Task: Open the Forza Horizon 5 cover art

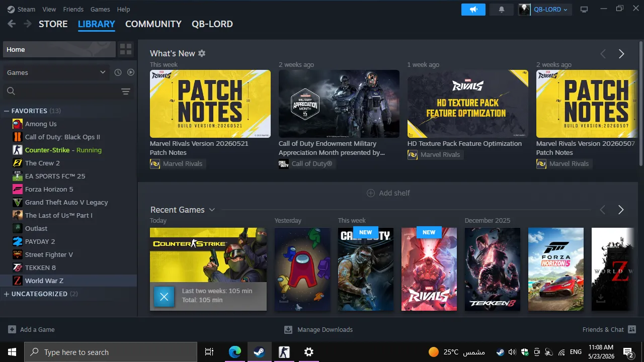Action: tap(556, 269)
